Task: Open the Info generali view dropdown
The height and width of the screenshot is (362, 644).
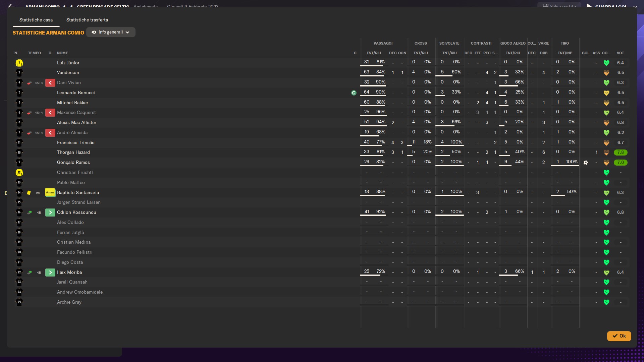Action: click(111, 32)
